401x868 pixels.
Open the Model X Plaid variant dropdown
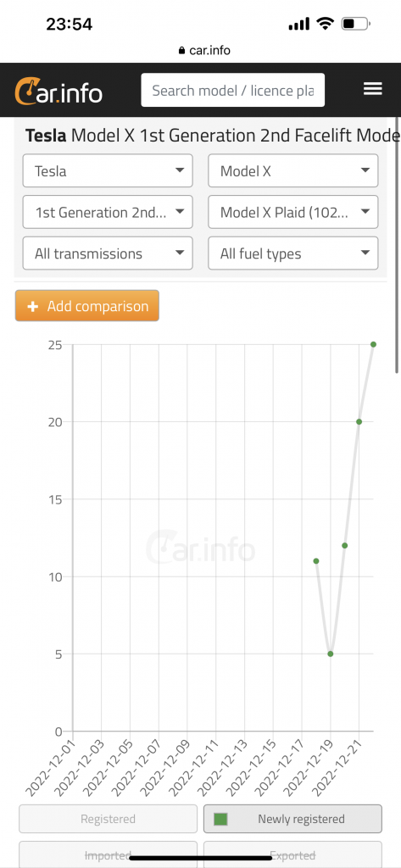293,212
